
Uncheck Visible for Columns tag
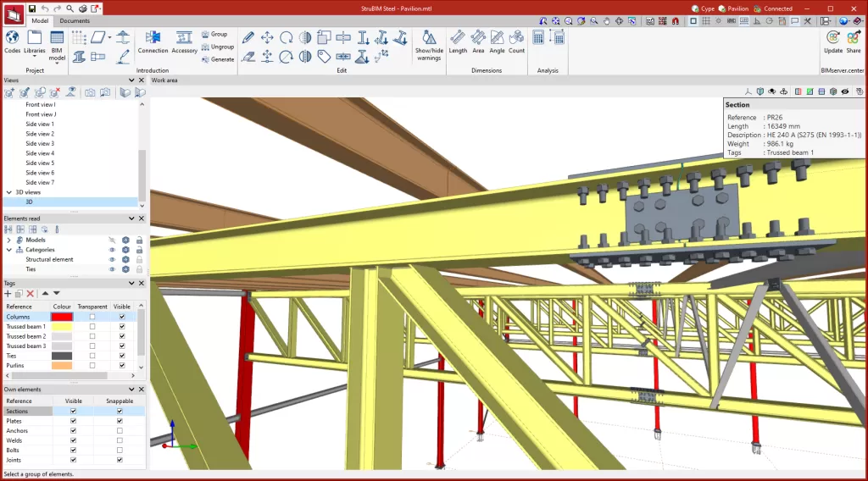coord(122,317)
